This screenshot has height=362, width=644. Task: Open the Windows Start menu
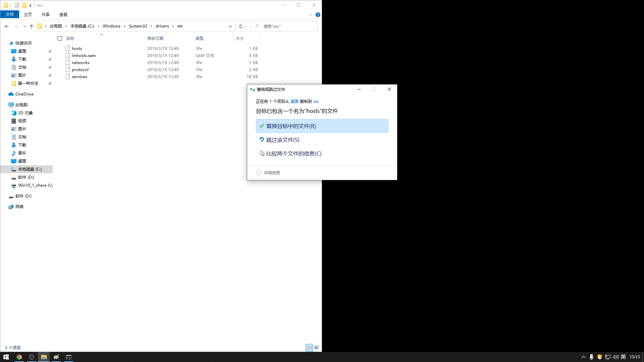(6, 357)
